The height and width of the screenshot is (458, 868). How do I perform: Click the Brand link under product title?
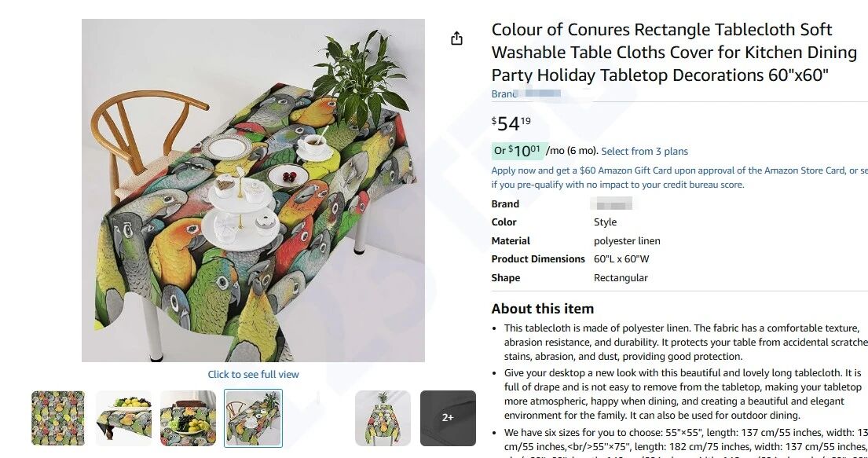pyautogui.click(x=526, y=94)
